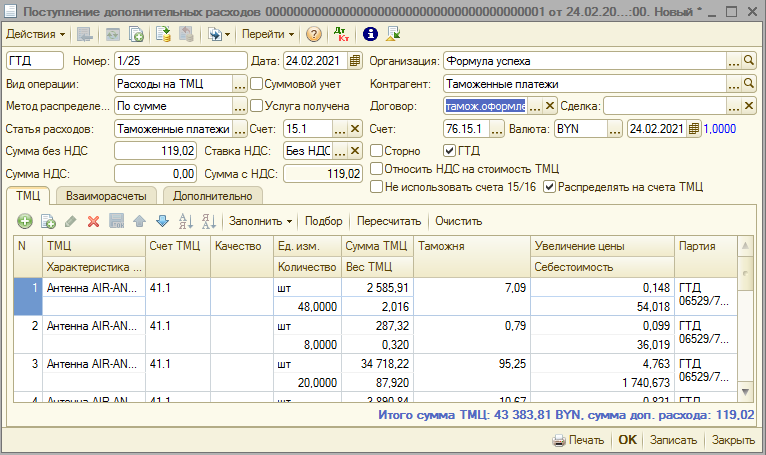Enable the Сторно checkbox
Screen dimensions: 766x455
tap(377, 150)
